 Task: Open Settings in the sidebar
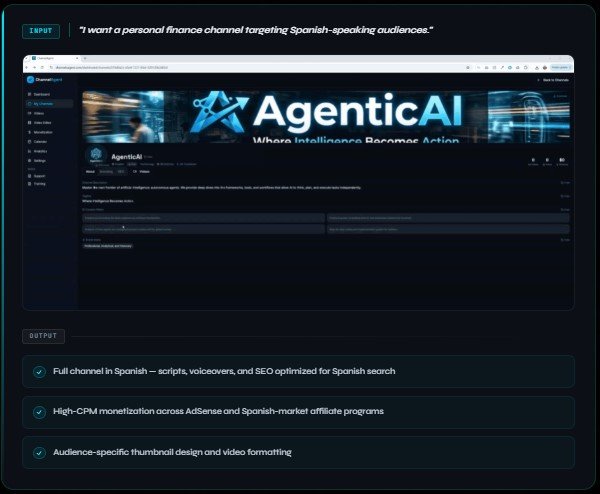(x=37, y=161)
